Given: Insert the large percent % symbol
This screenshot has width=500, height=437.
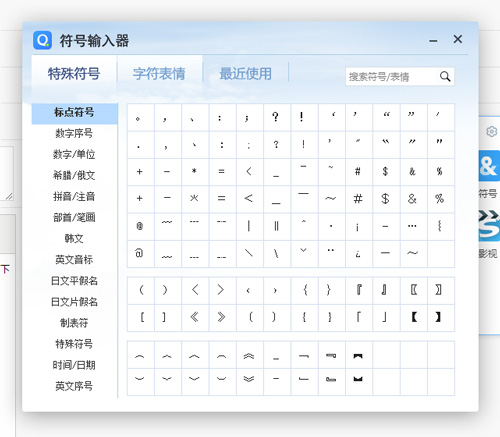Looking at the screenshot, I should (x=440, y=199).
